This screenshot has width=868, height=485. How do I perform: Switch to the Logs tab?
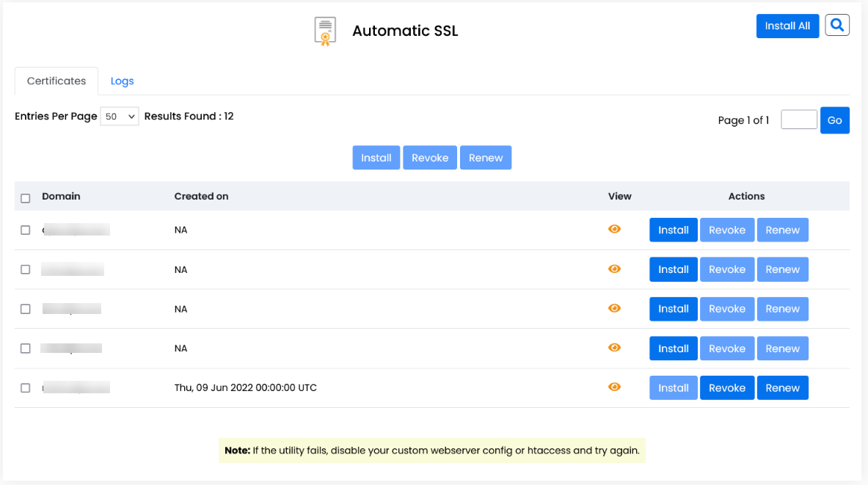click(122, 81)
